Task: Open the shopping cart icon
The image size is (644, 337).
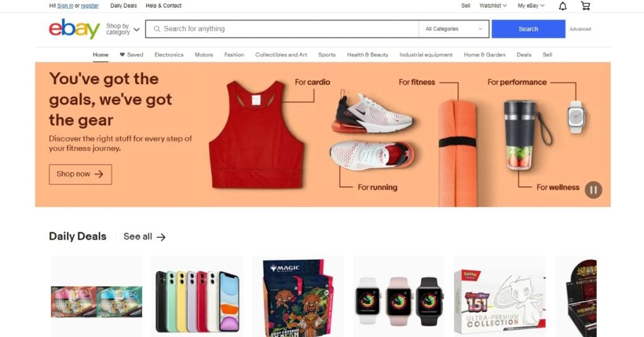Action: pos(586,6)
